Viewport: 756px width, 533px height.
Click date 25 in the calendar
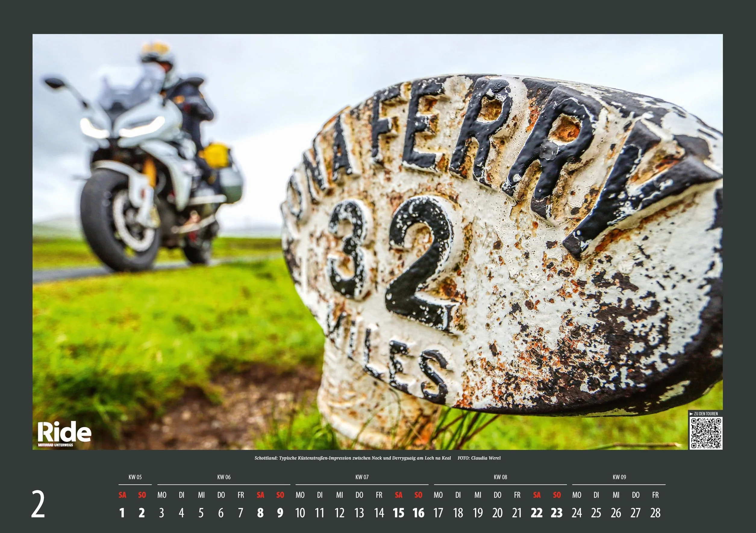click(596, 513)
